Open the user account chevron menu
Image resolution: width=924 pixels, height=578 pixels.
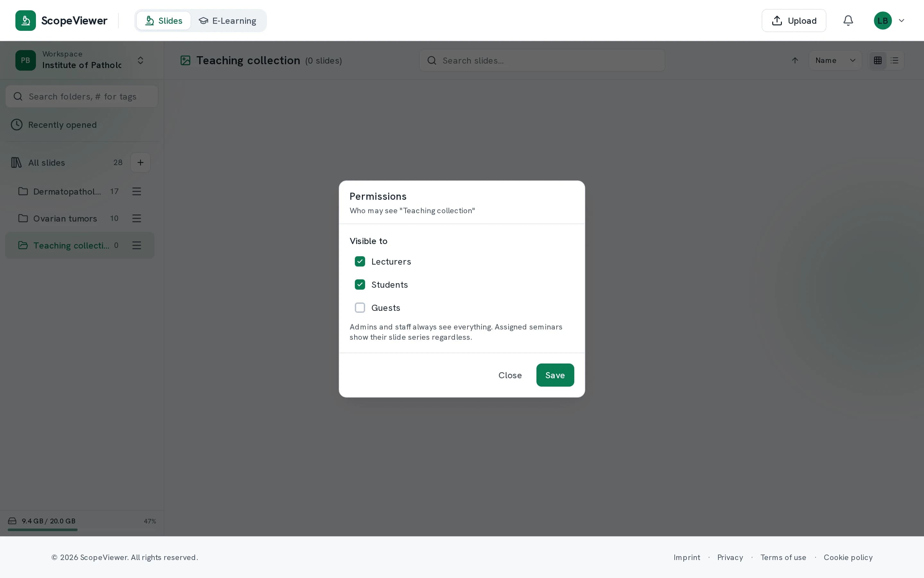click(x=902, y=21)
